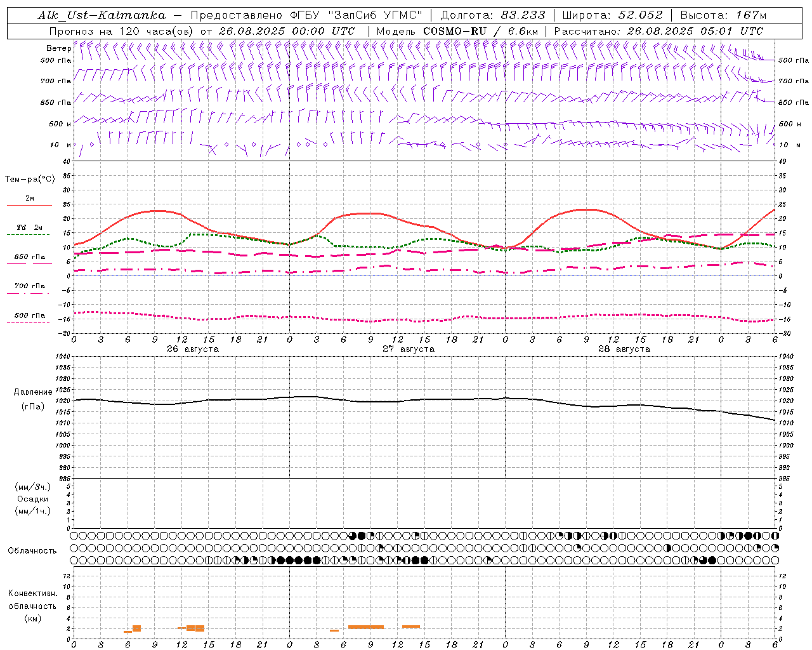Click the Осадки precipitation label
This screenshot has height=650, width=812.
click(33, 499)
